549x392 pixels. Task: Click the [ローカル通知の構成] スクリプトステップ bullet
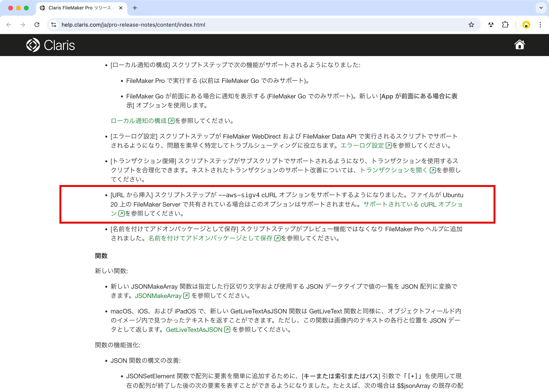(x=235, y=65)
